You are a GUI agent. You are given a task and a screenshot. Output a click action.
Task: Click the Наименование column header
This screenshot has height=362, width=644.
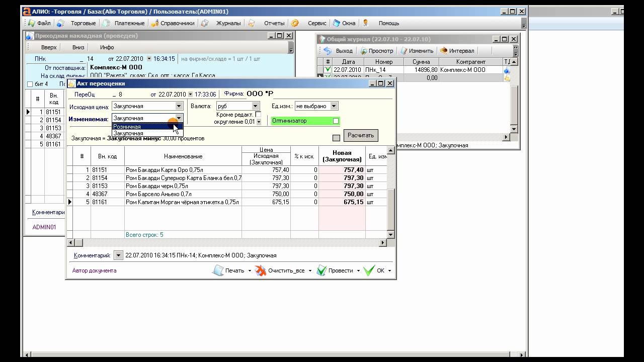point(183,156)
